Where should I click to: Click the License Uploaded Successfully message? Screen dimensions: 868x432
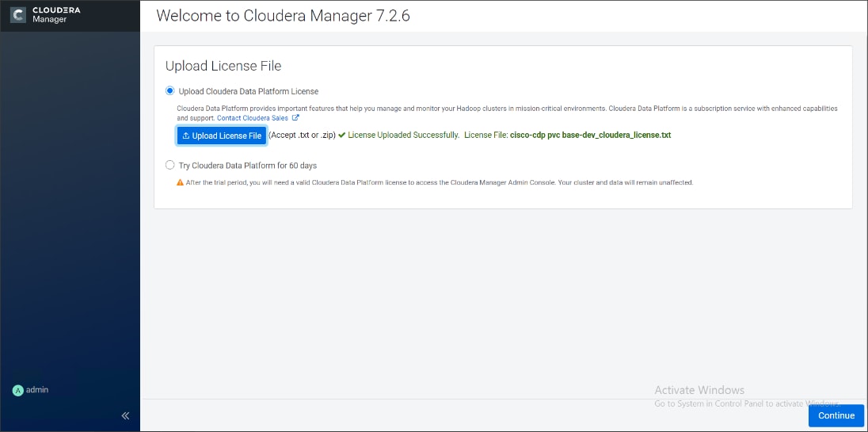pos(403,136)
